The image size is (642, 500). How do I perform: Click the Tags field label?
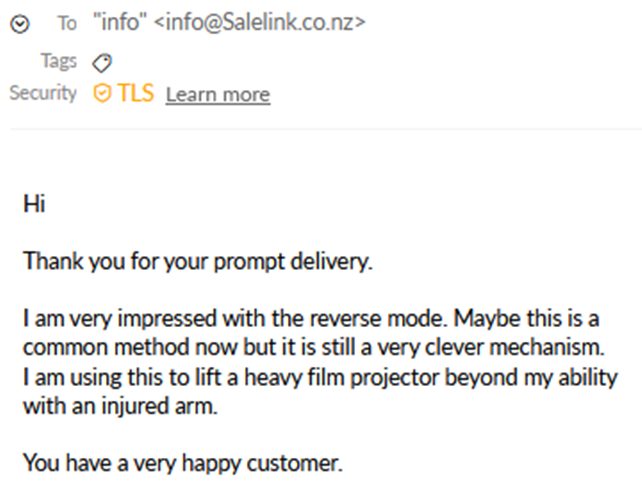click(x=58, y=61)
